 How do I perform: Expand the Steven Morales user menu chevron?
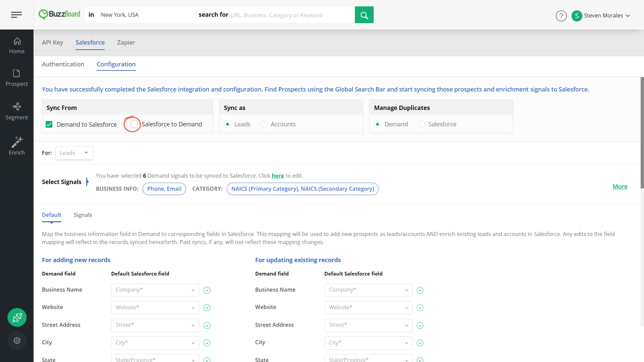[x=628, y=16]
